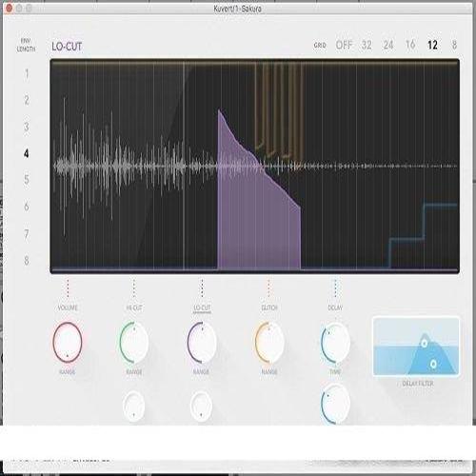Click the upper node in Delay Filter display
The image size is (476, 476).
[424, 343]
